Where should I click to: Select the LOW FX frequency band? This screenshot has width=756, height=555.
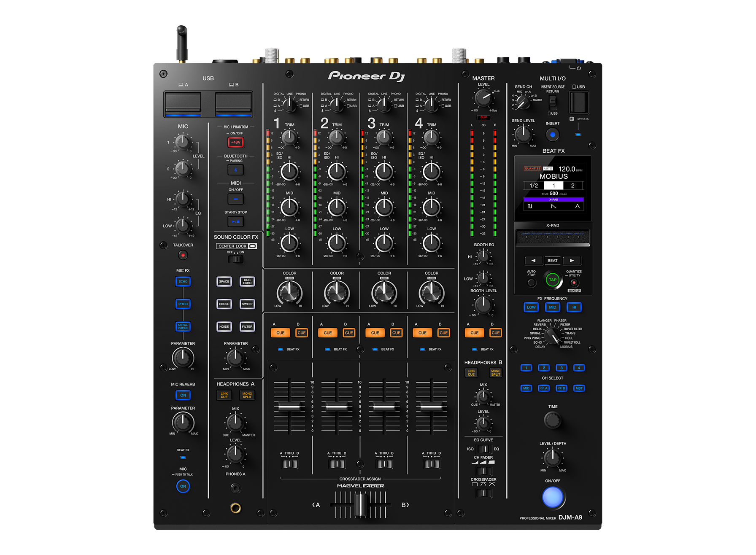click(x=531, y=307)
